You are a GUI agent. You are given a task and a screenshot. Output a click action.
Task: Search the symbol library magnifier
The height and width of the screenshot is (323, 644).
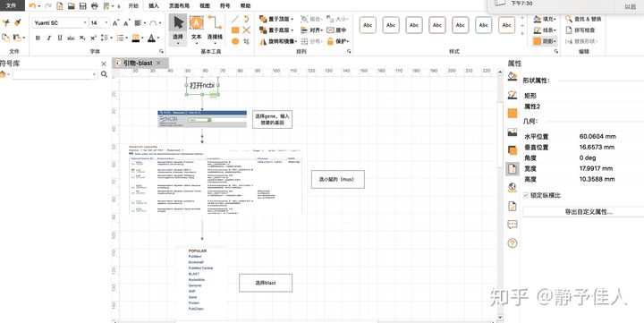tap(104, 74)
